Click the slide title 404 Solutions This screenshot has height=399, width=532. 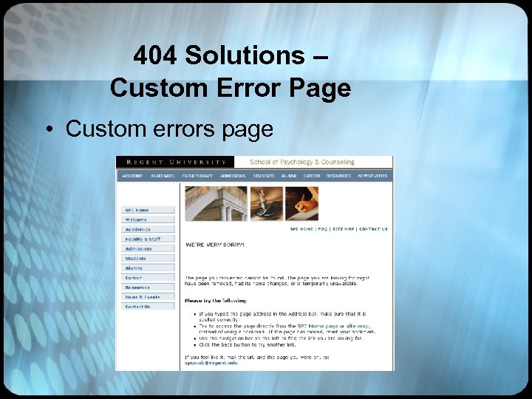[x=231, y=55]
